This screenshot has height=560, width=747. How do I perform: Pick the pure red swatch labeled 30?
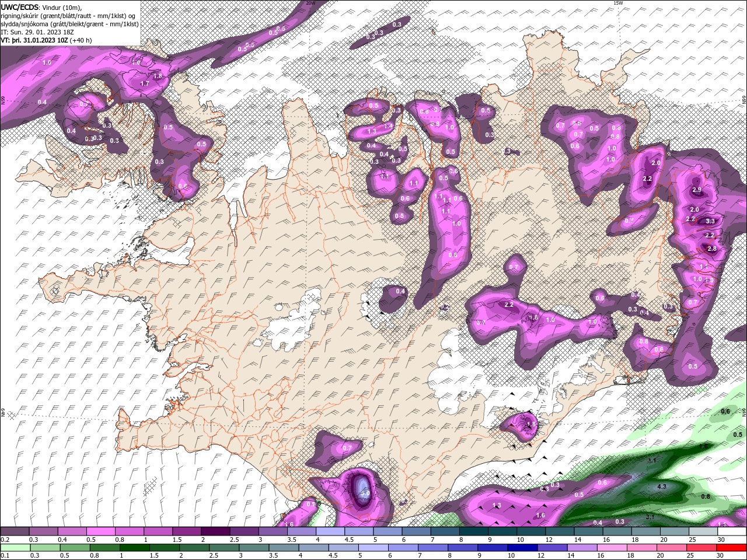click(x=732, y=547)
